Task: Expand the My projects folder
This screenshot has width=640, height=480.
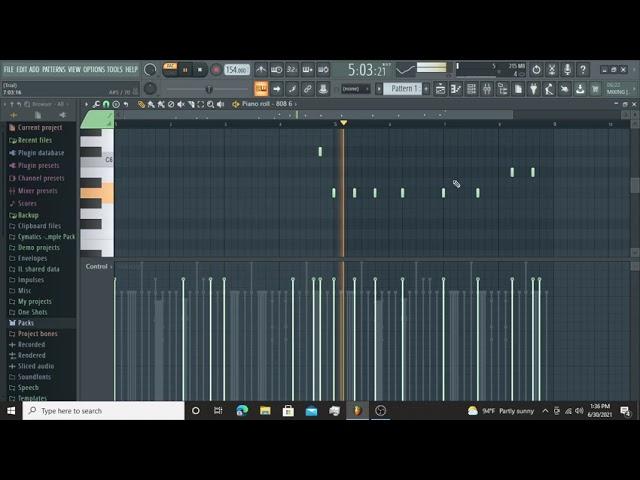Action: pos(35,302)
